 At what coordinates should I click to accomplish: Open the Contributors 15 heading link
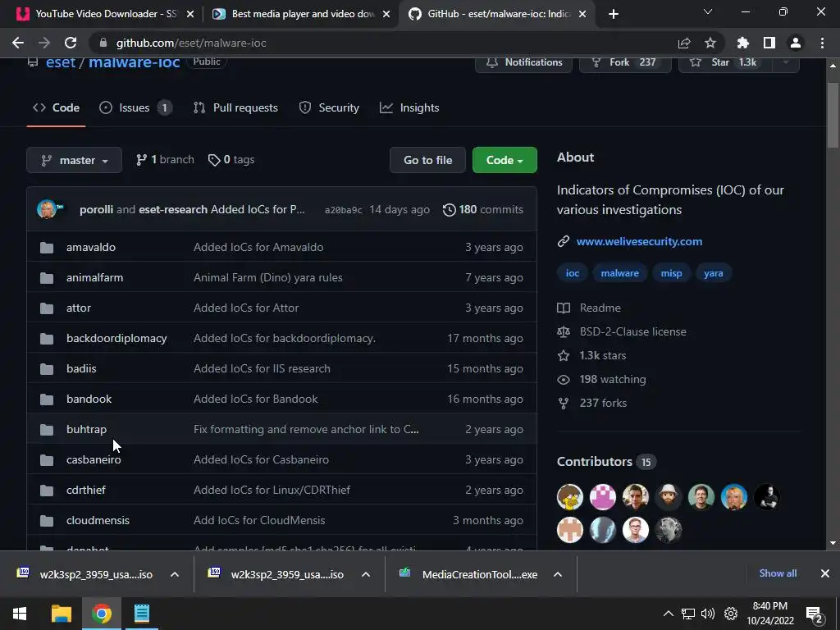pyautogui.click(x=606, y=462)
